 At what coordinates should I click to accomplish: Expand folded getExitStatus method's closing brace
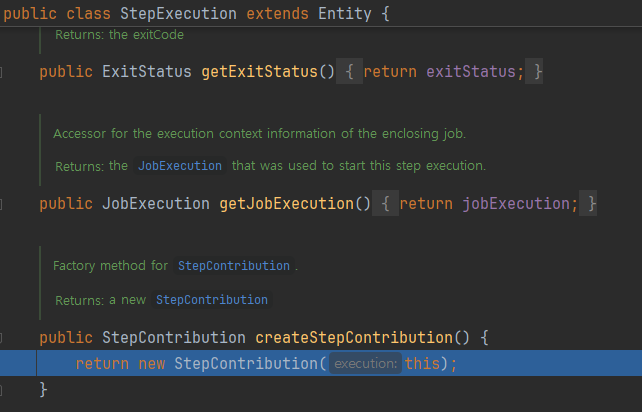point(534,72)
